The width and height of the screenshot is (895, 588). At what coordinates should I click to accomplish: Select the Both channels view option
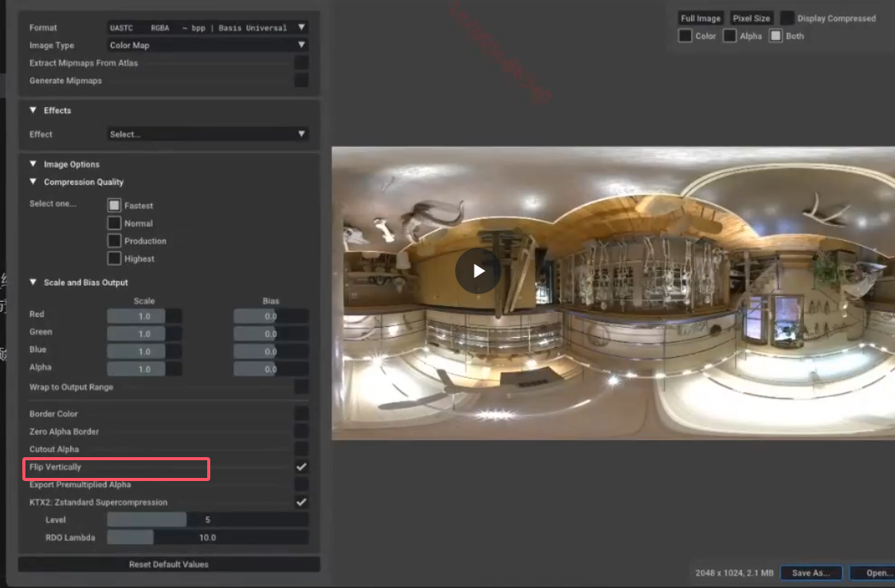pyautogui.click(x=776, y=36)
